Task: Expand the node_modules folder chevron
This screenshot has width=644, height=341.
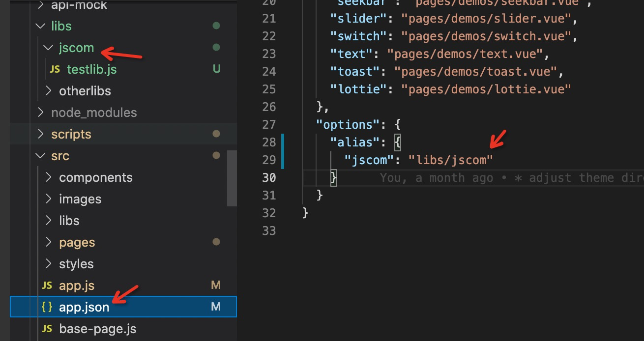Action: tap(40, 113)
